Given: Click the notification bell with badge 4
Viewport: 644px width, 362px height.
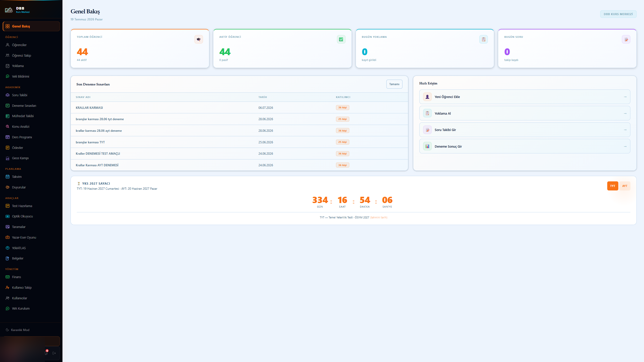Looking at the screenshot, I should tap(46, 353).
